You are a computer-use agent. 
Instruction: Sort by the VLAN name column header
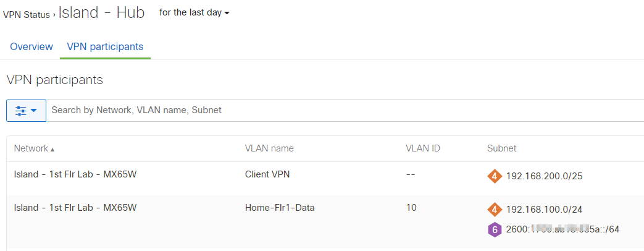pos(269,148)
